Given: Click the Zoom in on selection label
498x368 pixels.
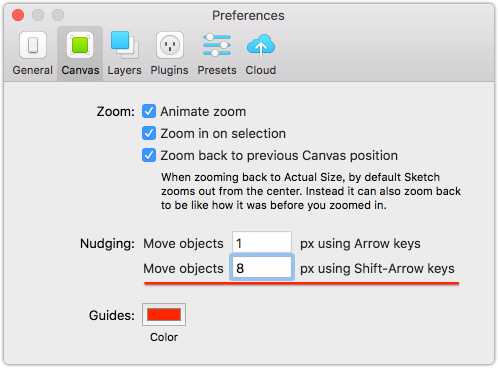Looking at the screenshot, I should pyautogui.click(x=223, y=134).
